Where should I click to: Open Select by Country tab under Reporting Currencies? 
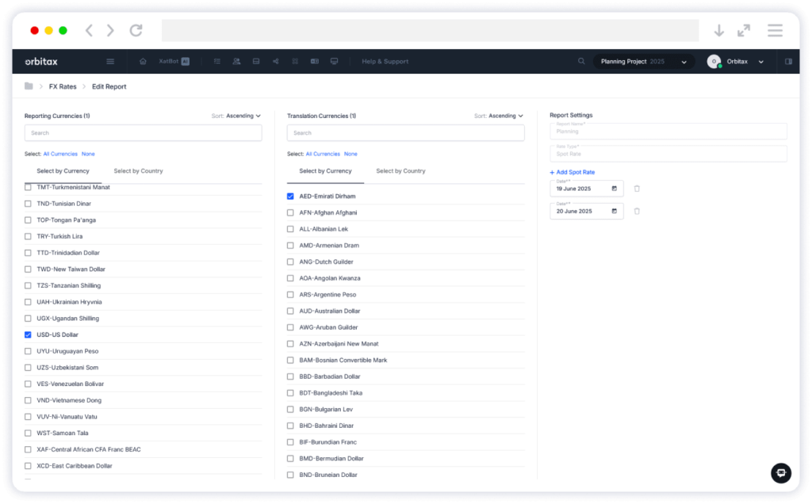(138, 171)
